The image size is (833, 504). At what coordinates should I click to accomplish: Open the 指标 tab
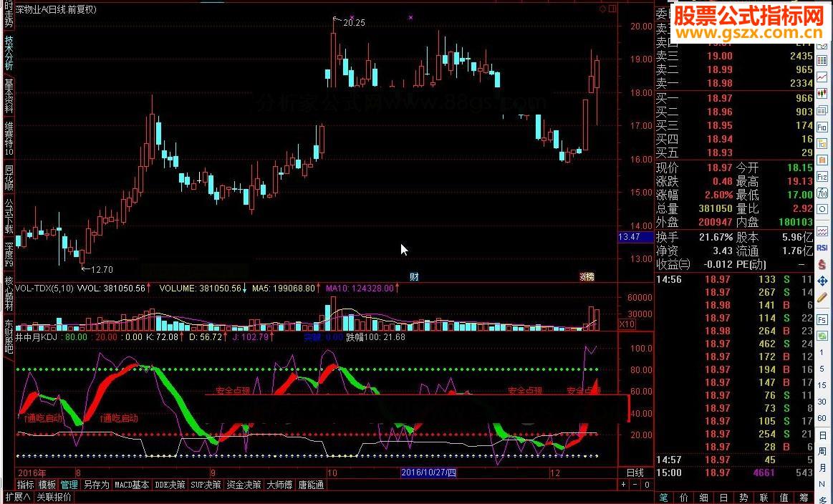pos(26,485)
